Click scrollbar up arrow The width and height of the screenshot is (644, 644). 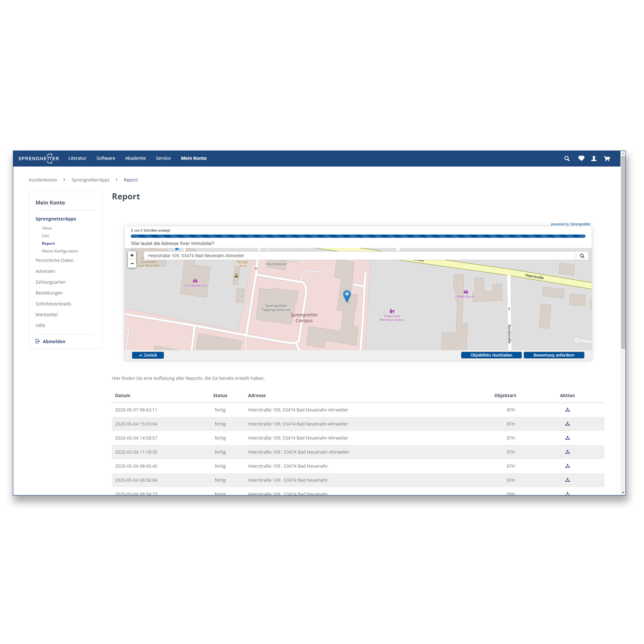click(623, 153)
